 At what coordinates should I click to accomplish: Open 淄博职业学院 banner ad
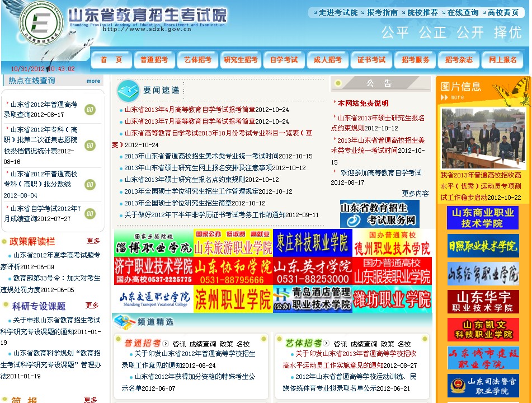(154, 243)
